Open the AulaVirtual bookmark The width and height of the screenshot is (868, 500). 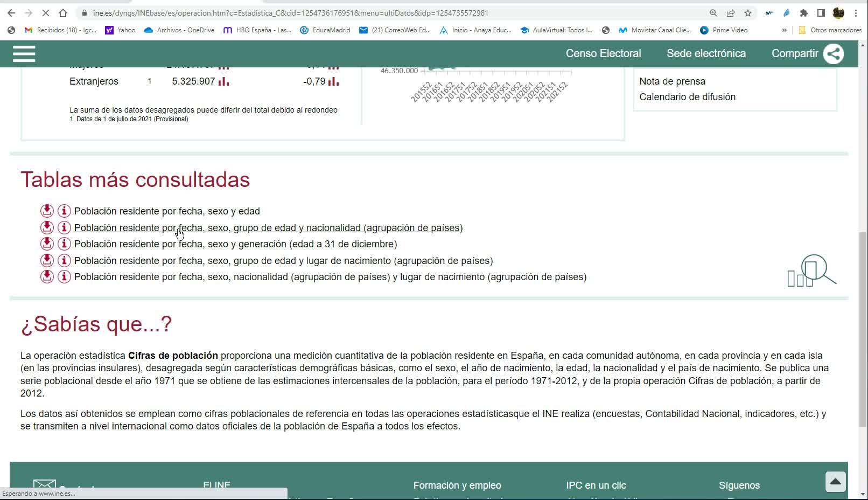click(556, 30)
